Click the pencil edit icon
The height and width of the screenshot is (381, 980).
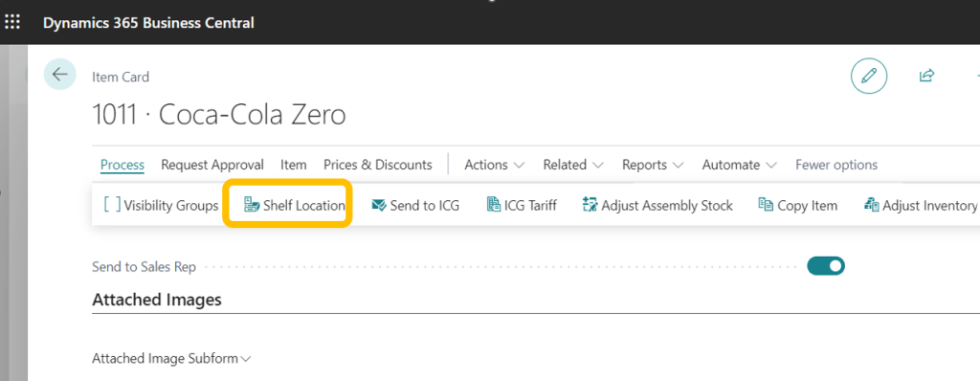869,77
